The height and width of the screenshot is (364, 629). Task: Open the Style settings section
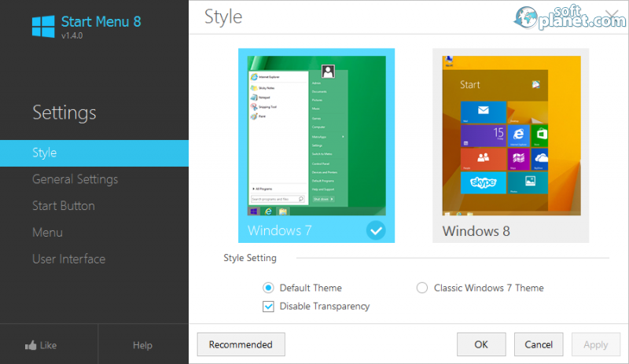point(94,153)
